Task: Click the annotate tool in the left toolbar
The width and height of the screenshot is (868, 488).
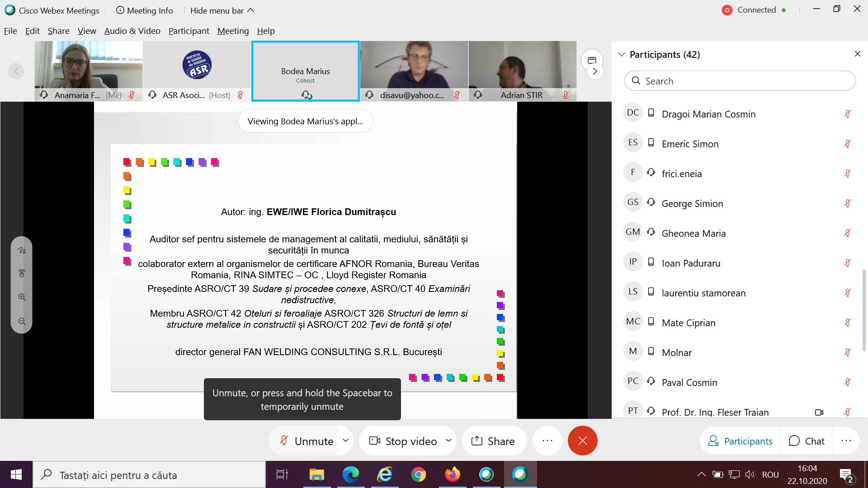Action: (x=22, y=250)
